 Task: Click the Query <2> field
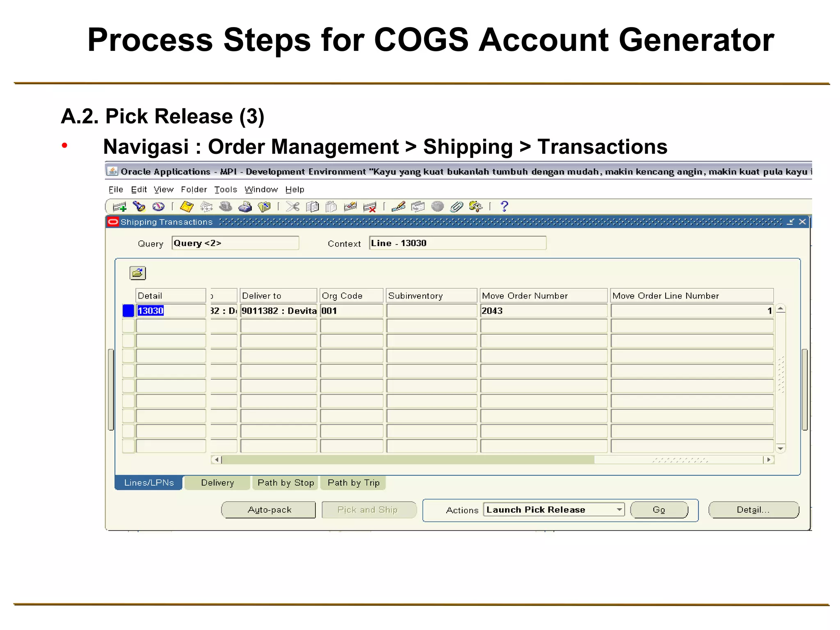(x=235, y=243)
